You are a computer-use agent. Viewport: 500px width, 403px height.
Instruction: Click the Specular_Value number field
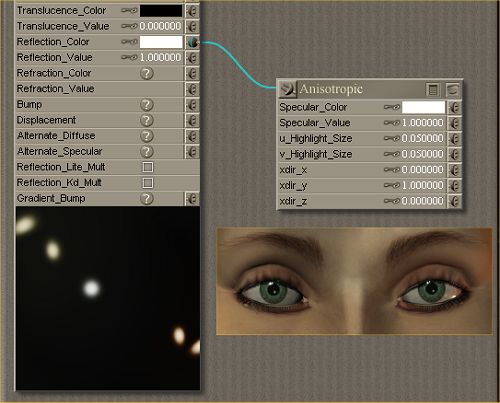pos(423,123)
